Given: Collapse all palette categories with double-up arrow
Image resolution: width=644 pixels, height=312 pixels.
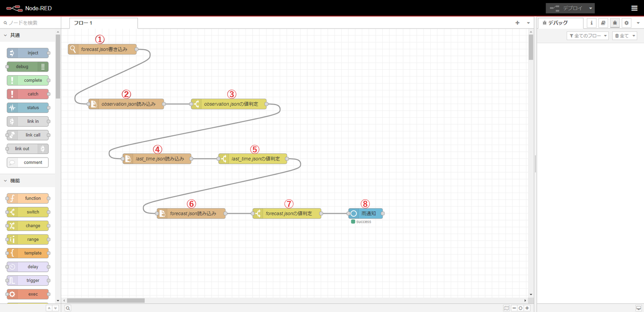Looking at the screenshot, I should (49, 308).
